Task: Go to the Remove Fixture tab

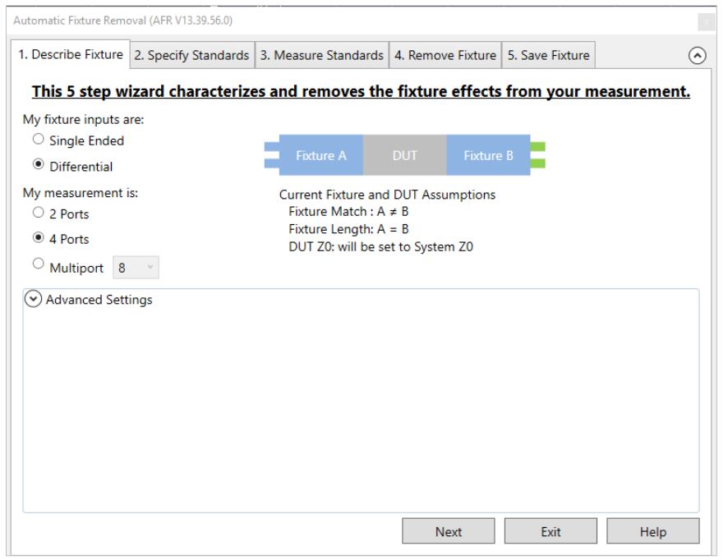Action: click(x=444, y=55)
